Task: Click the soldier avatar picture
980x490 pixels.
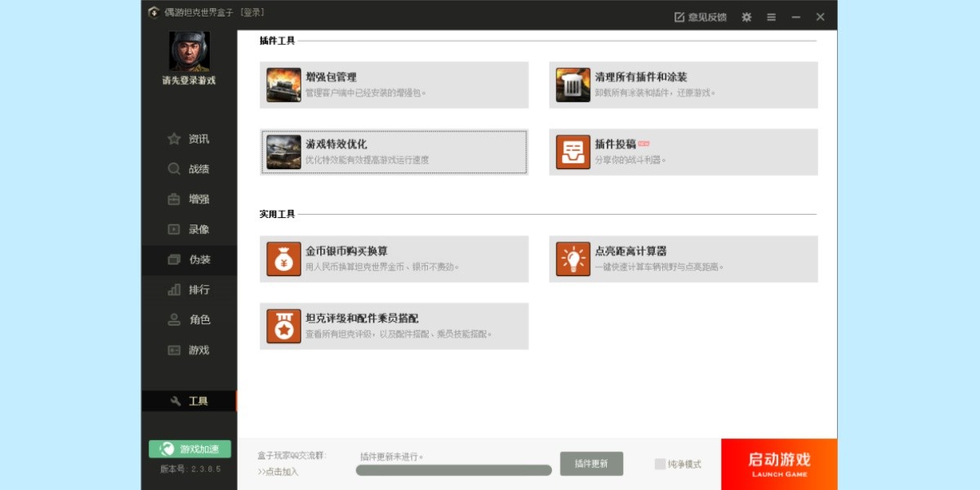Action: click(189, 51)
